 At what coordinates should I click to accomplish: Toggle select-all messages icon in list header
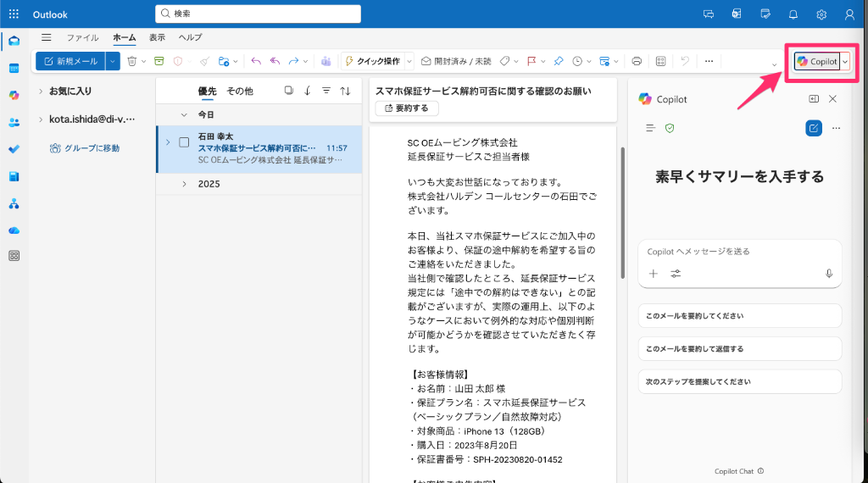288,91
